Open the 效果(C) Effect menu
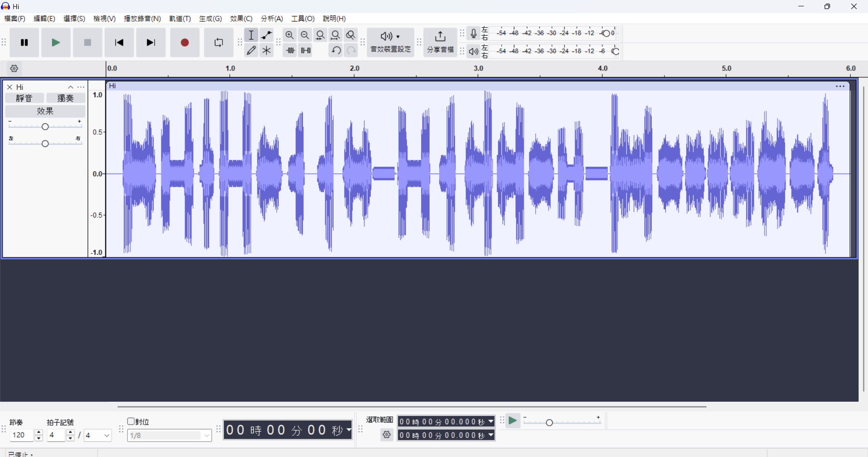Screen dimensions: 868x457 tap(241, 19)
